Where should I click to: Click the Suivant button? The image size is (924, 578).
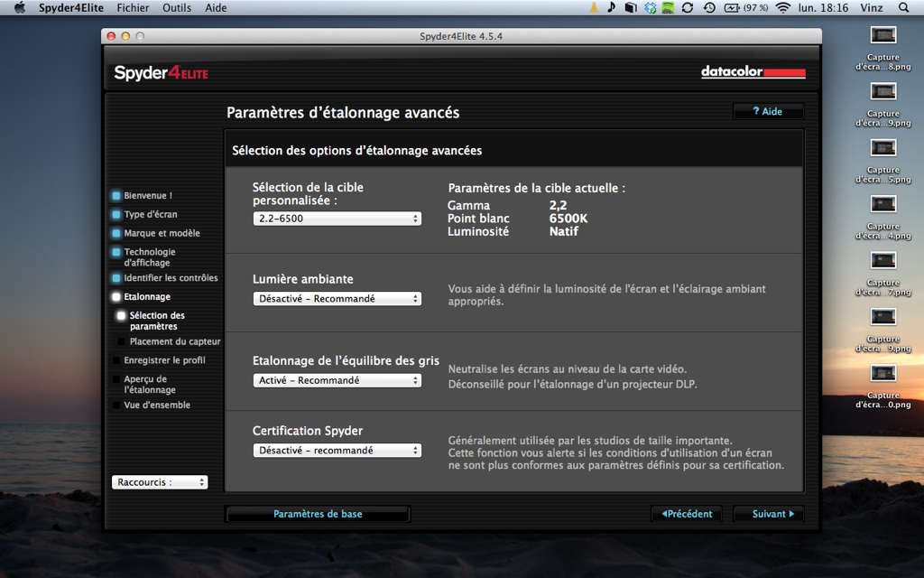(x=773, y=514)
